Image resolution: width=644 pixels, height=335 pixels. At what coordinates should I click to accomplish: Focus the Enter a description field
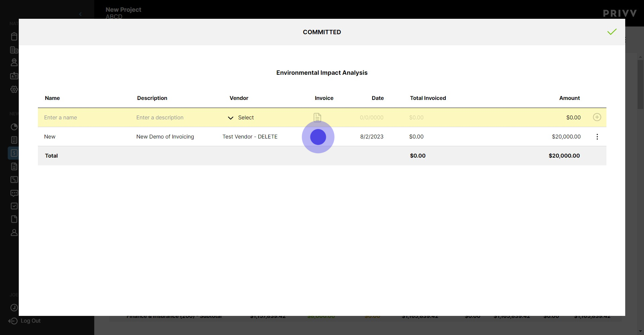(160, 118)
